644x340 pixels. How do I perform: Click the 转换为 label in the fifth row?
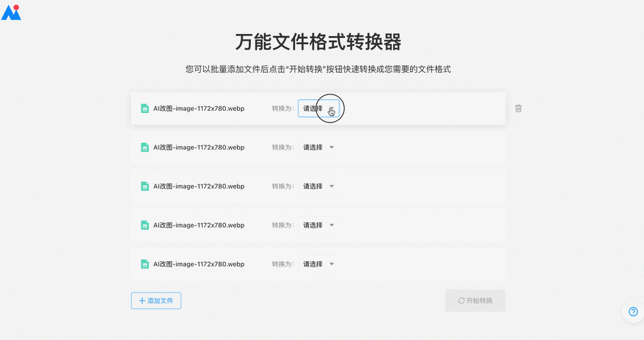tap(283, 264)
